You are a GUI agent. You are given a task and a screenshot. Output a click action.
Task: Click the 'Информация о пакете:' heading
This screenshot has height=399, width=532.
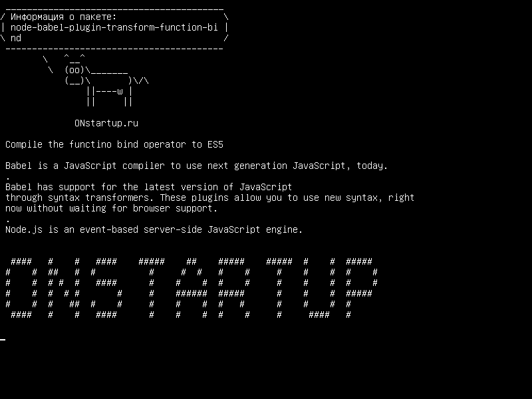[63, 17]
